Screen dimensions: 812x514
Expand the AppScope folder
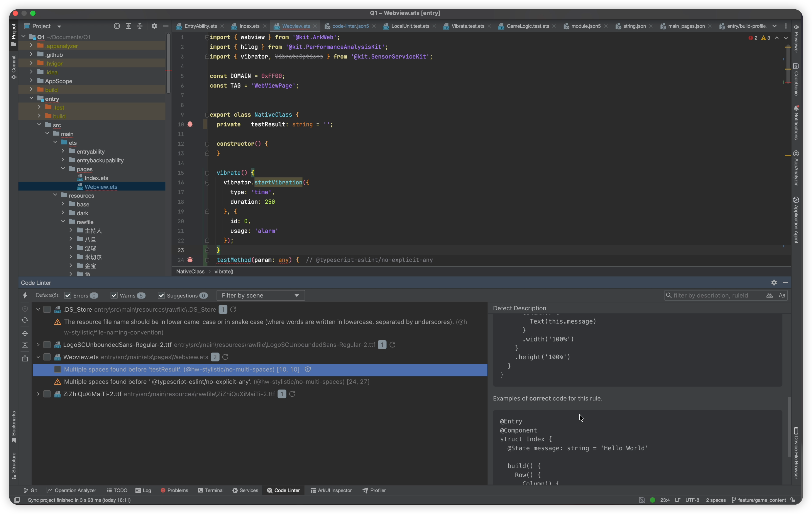(31, 81)
